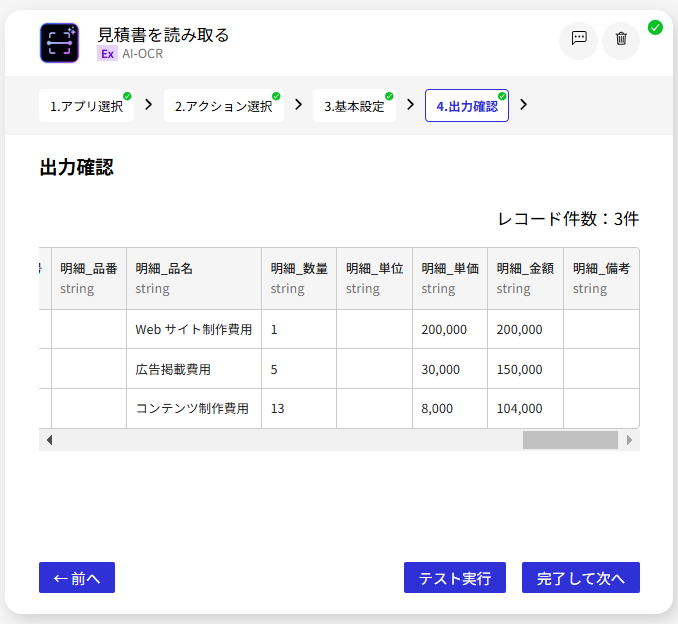Go to step 3.基本設定
This screenshot has height=624, width=678.
point(354,106)
